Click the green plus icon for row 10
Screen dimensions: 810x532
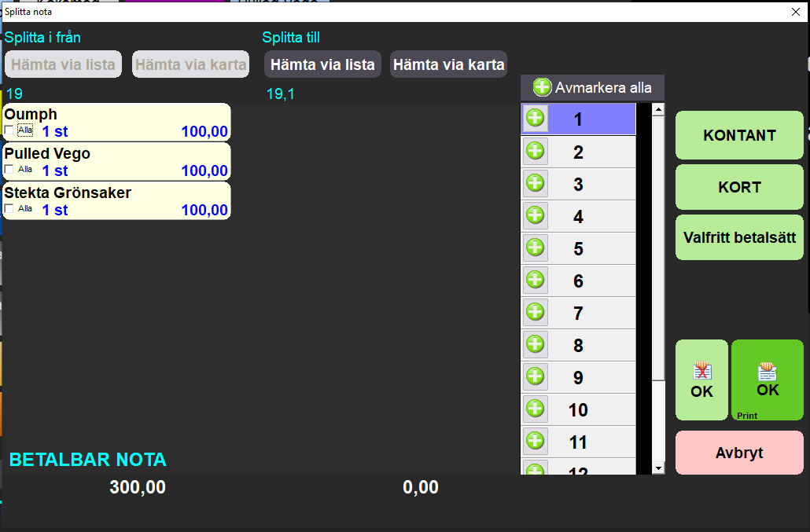[535, 409]
